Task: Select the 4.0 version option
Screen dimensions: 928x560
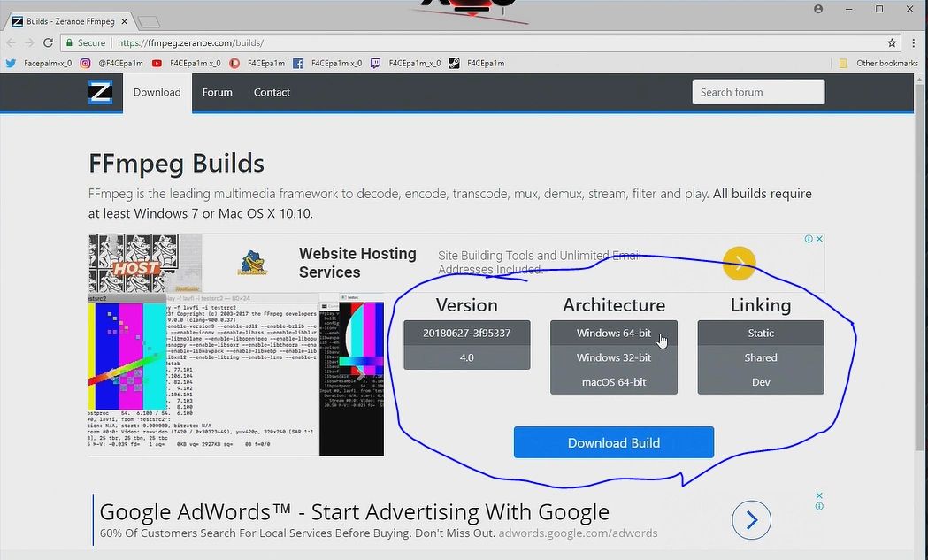Action: [467, 357]
